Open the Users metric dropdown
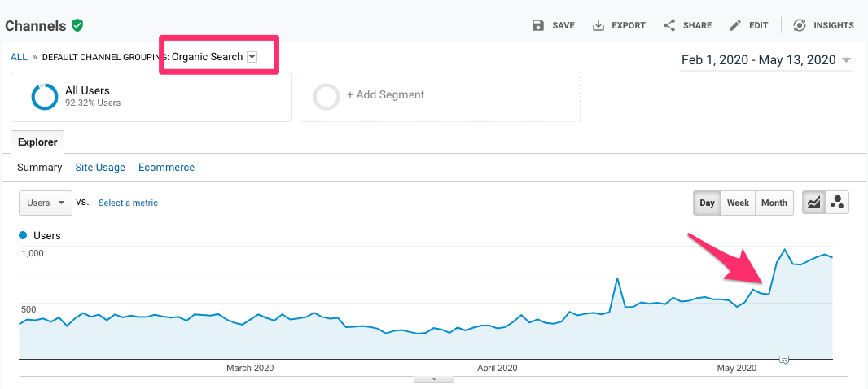 [46, 203]
